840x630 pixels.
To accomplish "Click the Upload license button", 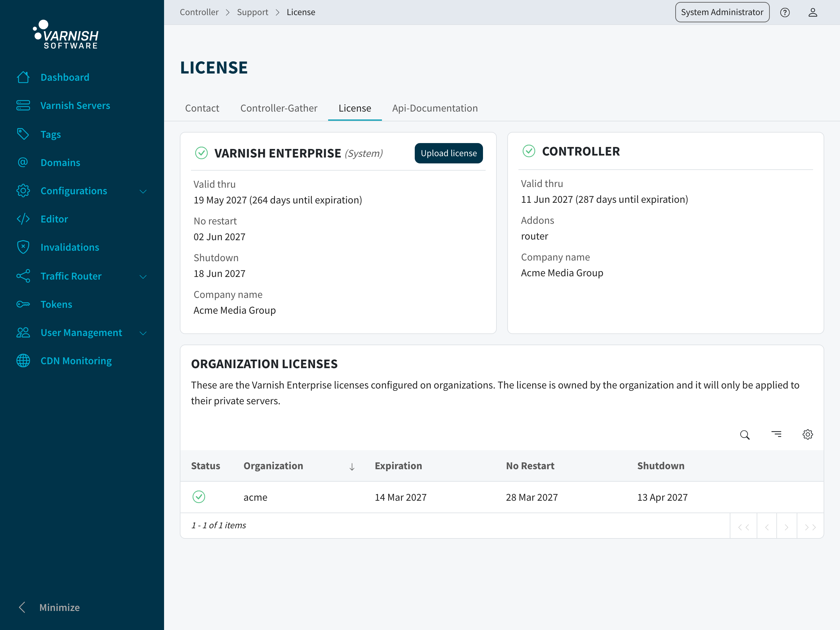I will pos(449,153).
